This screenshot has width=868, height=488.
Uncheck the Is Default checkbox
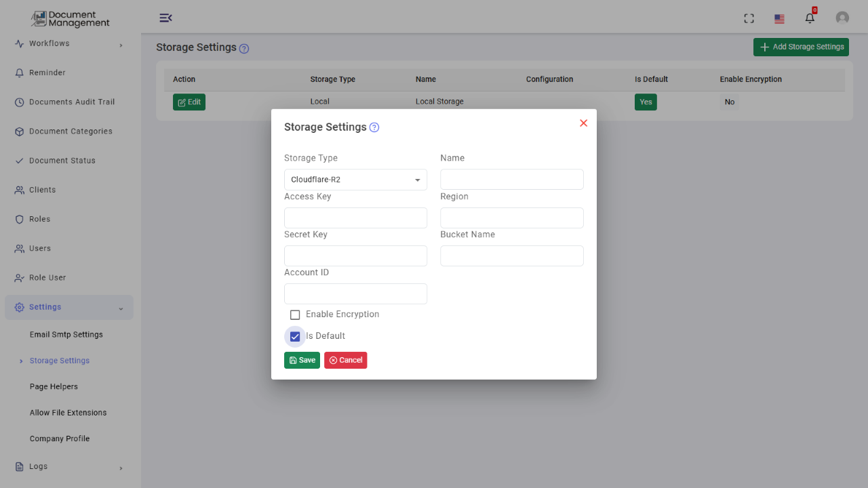coord(295,336)
